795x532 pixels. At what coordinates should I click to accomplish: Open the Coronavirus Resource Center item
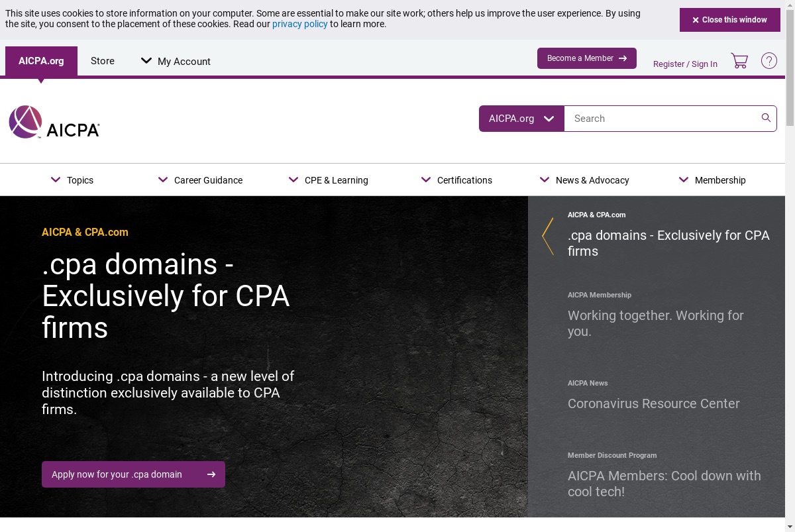point(654,403)
